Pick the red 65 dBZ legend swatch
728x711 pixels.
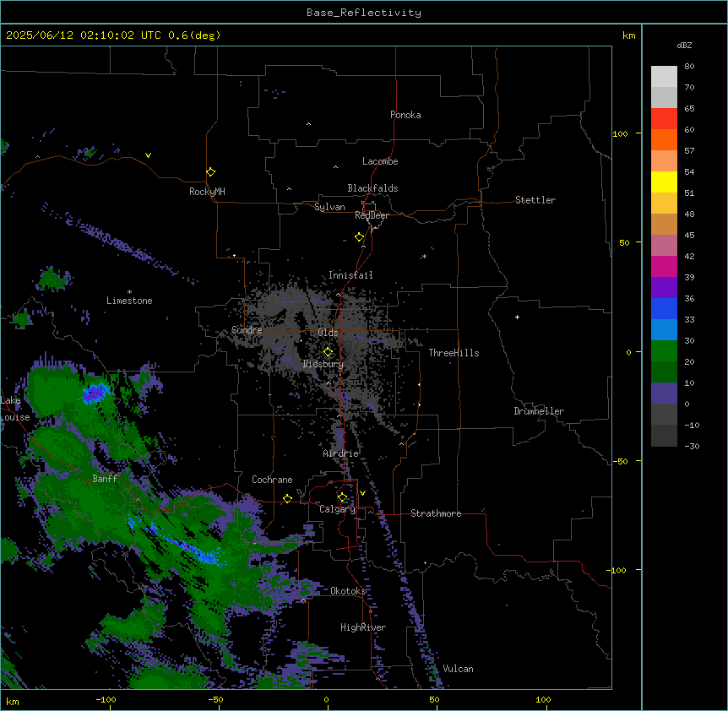tap(664, 119)
